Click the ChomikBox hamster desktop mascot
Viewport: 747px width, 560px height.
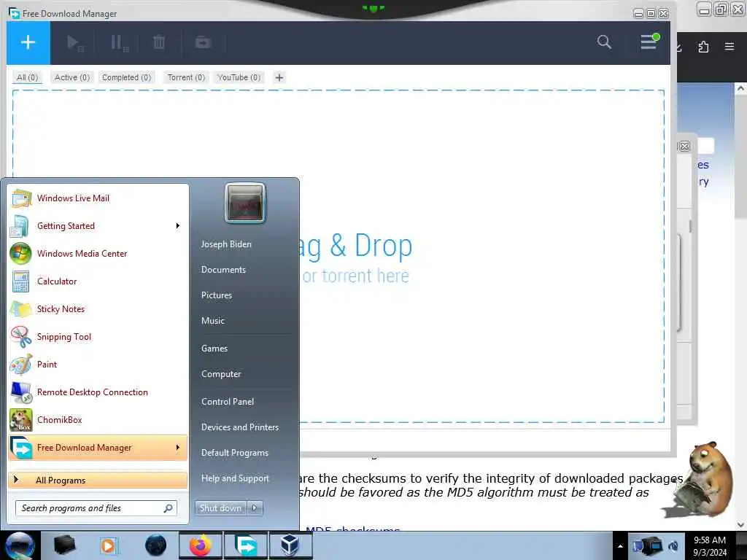click(x=700, y=479)
